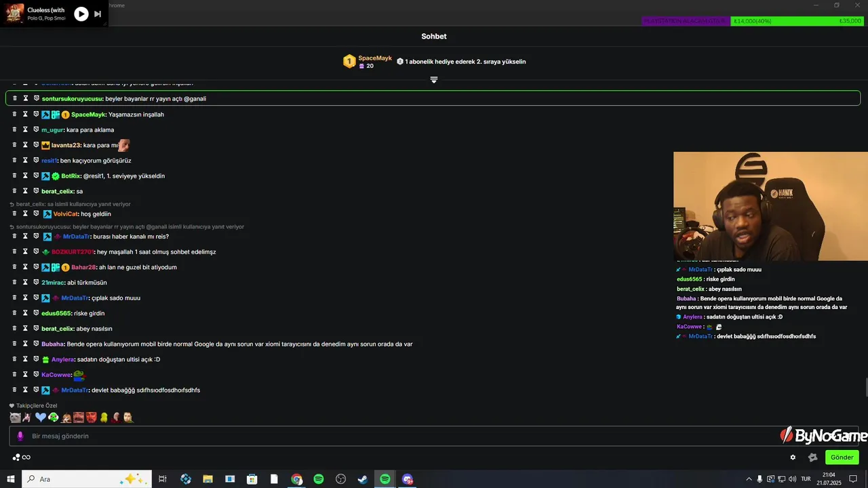Open the active Spotify taskbar window
The image size is (868, 488).
(x=384, y=479)
